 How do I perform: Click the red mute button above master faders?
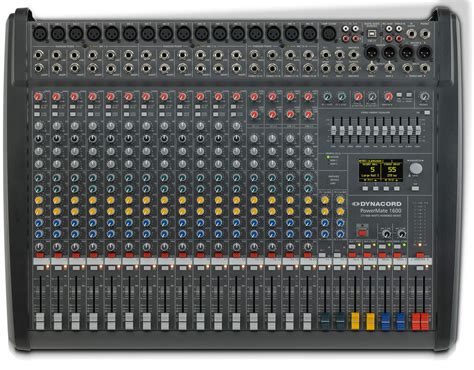tap(420, 255)
